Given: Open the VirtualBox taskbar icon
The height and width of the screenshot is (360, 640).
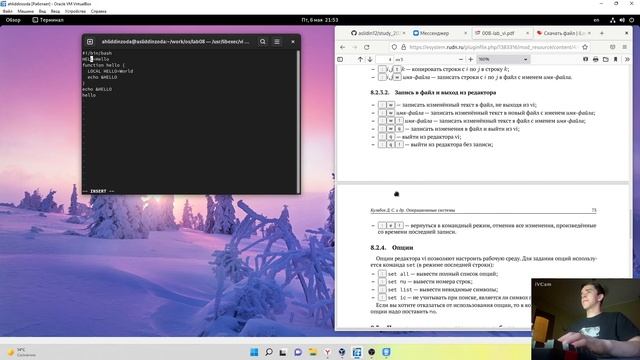Looking at the screenshot, I should click(x=342, y=352).
